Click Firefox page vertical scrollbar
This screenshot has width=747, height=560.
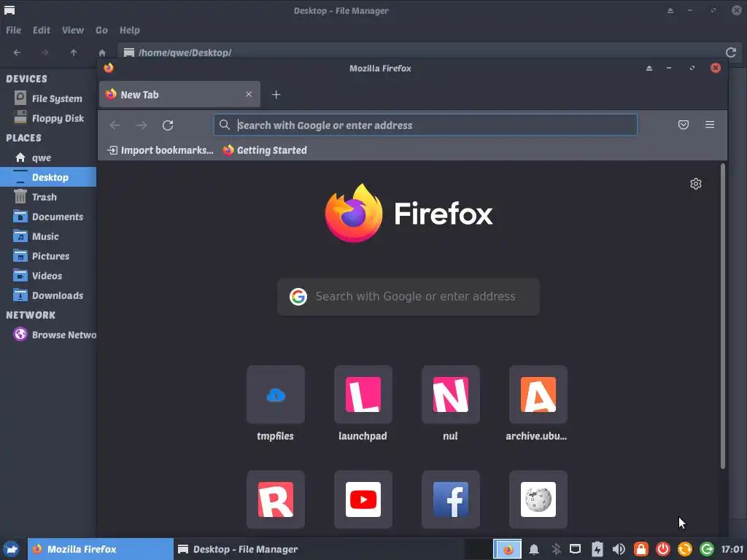[x=723, y=316]
